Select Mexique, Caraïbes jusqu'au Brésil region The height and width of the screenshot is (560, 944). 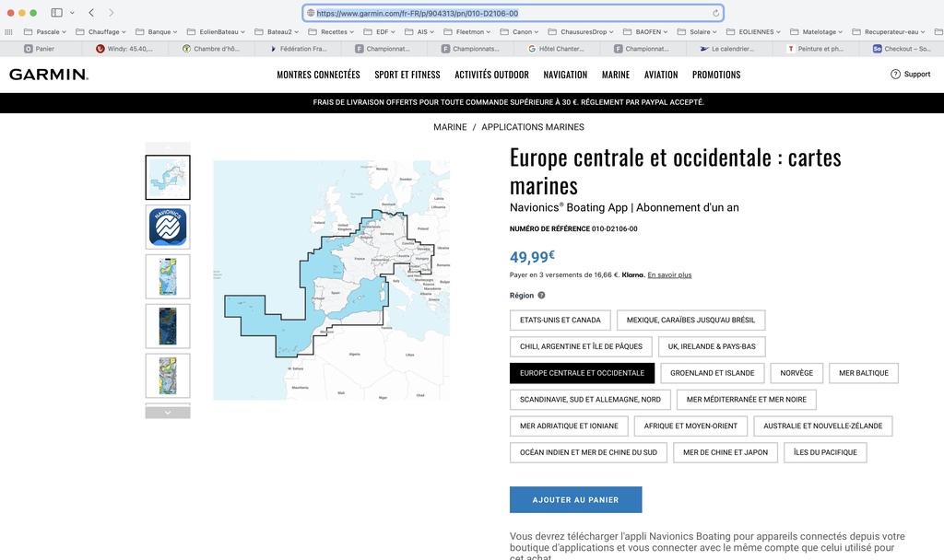point(690,320)
